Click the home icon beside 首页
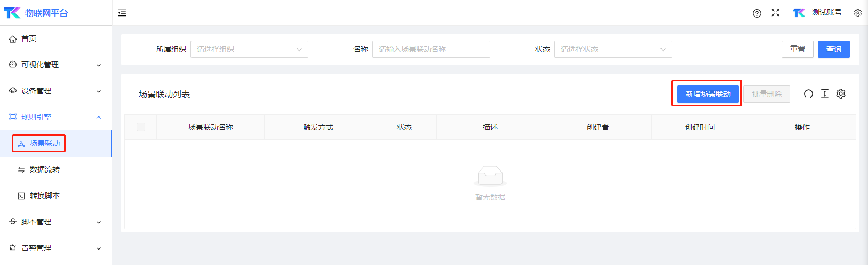Viewport: 868px width, 265px height. (x=13, y=39)
